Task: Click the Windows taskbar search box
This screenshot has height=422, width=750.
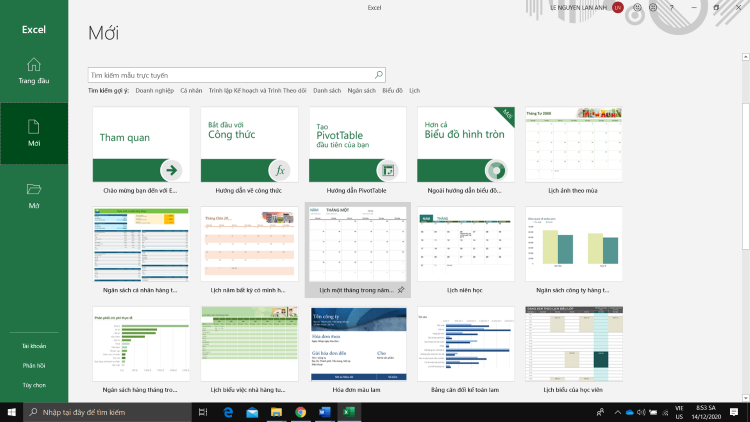Action: pos(107,412)
